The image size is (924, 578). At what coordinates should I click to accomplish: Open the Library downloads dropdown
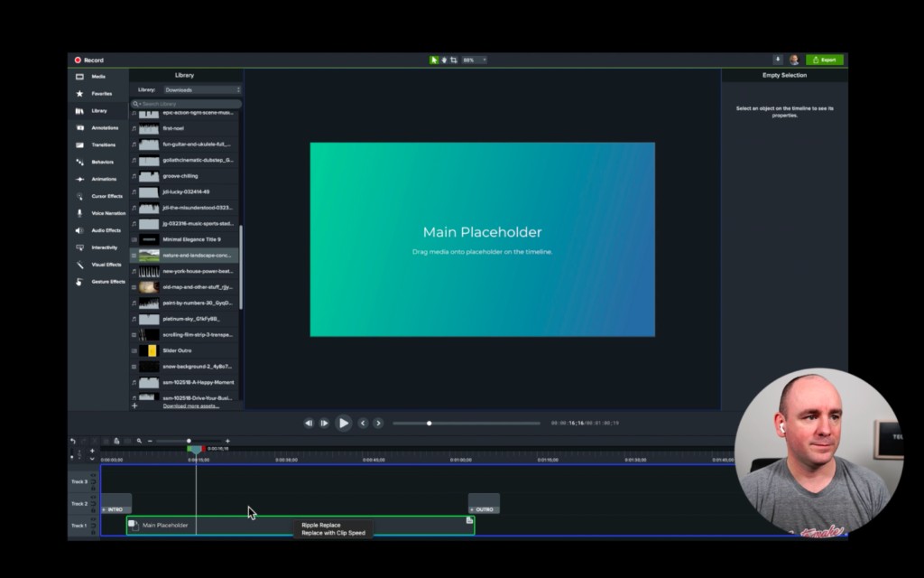(203, 89)
